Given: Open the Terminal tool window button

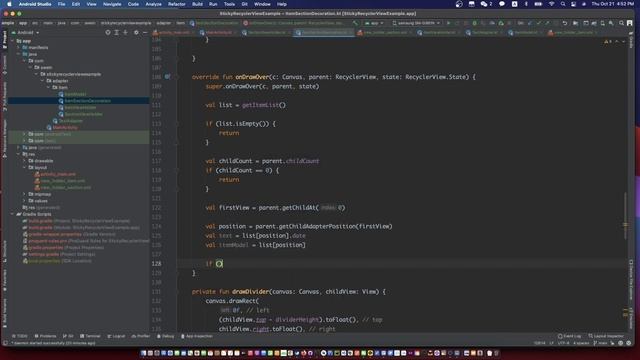Looking at the screenshot, I should point(90,336).
